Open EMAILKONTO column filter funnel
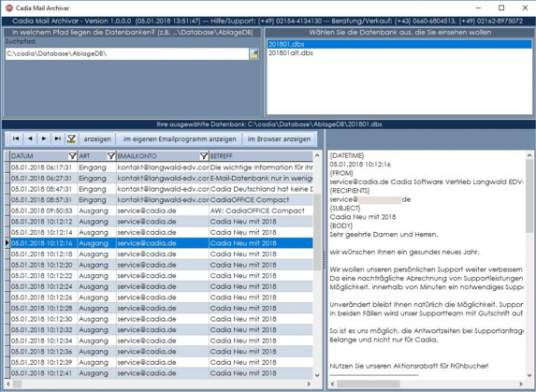Image resolution: width=536 pixels, height=392 pixels. coord(204,156)
